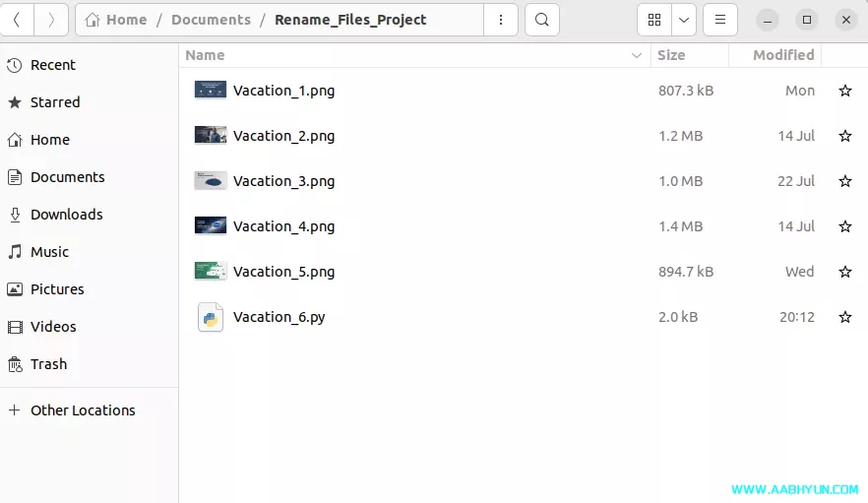Open Downloads from the sidebar
This screenshot has width=868, height=503.
tap(66, 215)
